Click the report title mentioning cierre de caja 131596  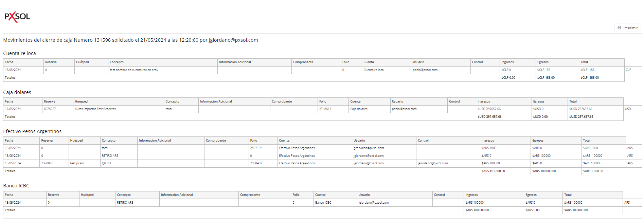(130, 40)
